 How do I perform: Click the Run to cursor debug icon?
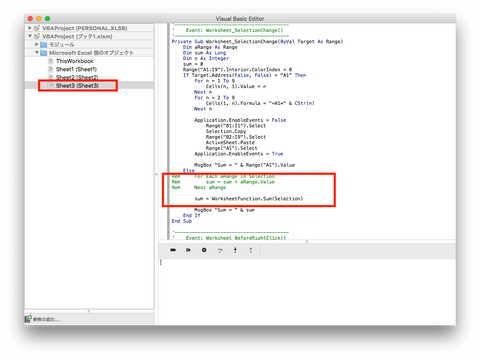coord(188,250)
